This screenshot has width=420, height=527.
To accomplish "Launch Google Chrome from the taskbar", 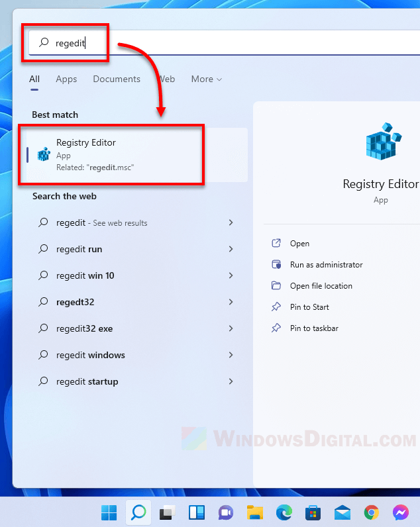I will click(x=371, y=512).
